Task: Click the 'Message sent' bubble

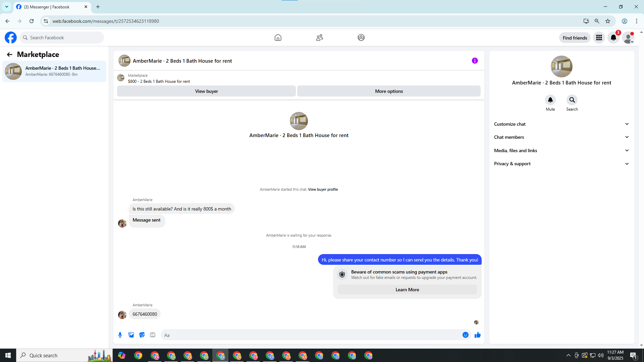Action: pos(147,220)
